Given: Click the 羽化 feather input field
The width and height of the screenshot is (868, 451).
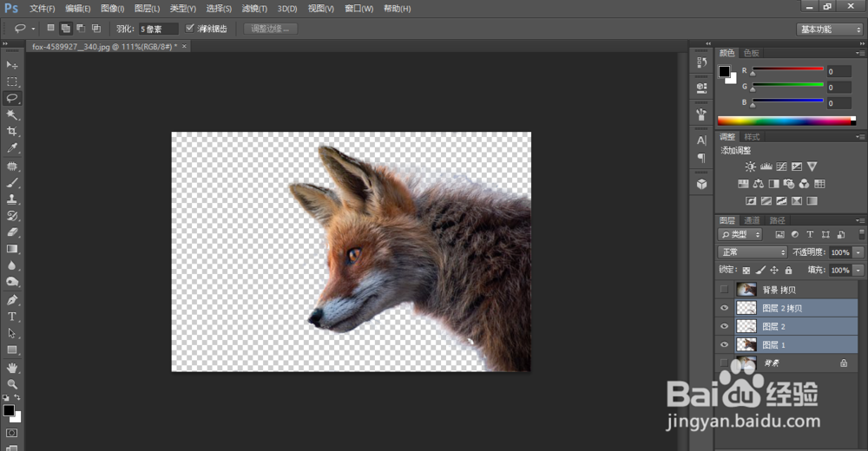Looking at the screenshot, I should 159,29.
